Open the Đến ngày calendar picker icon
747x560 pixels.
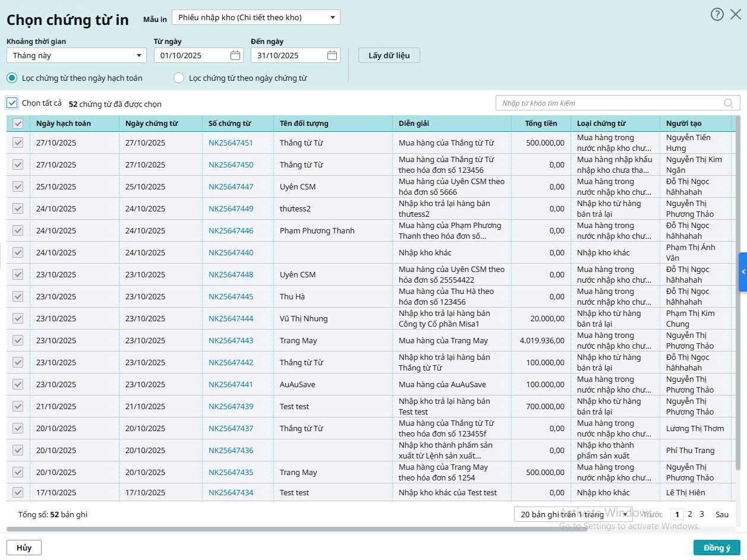[x=332, y=55]
